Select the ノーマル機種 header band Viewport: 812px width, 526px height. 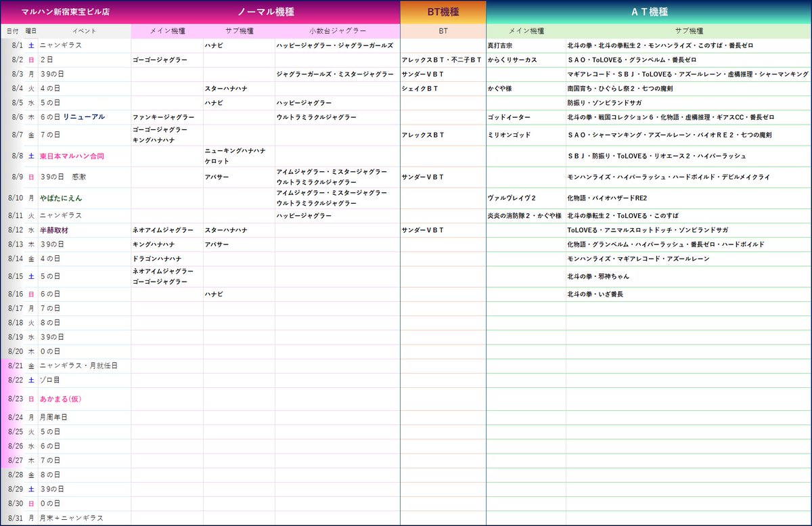[x=266, y=12]
